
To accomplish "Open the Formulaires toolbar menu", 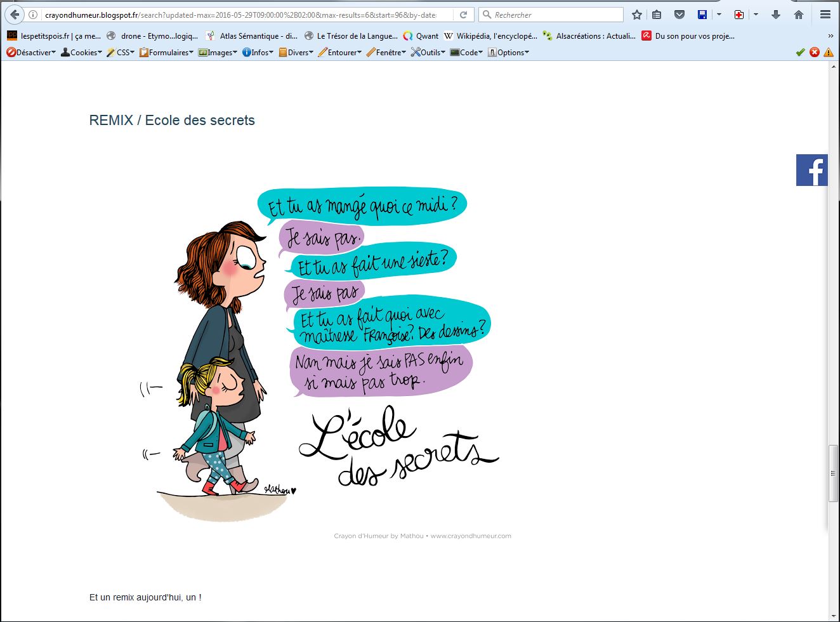I will point(166,53).
